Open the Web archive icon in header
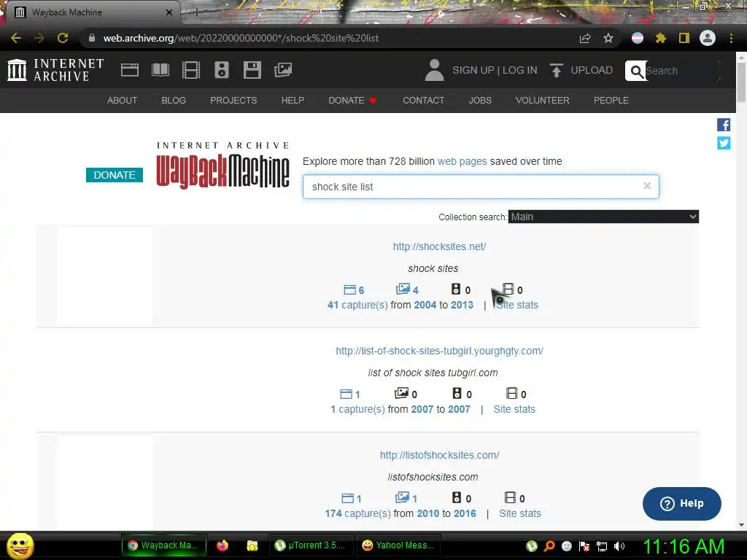Screen dimensions: 747x560 [x=130, y=70]
